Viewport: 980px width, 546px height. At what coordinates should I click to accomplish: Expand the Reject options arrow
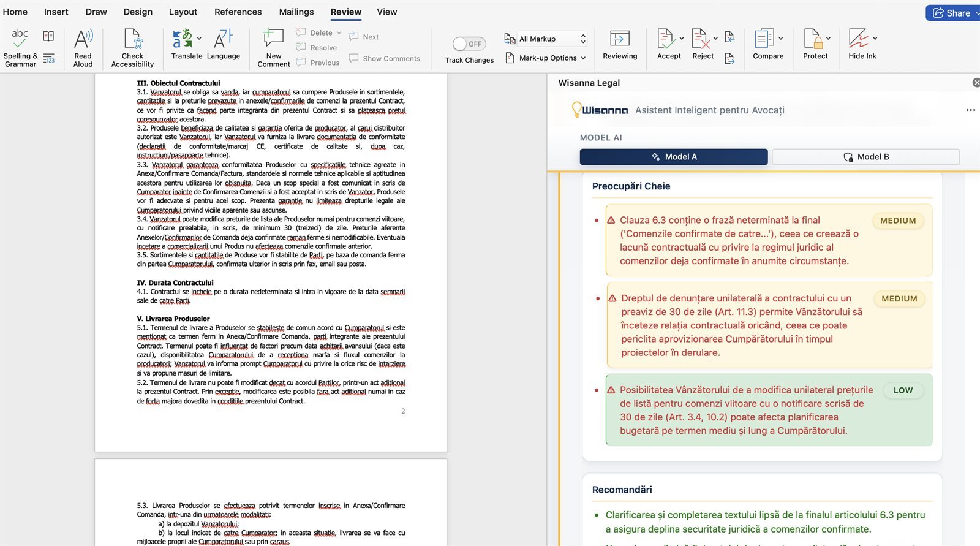click(715, 38)
